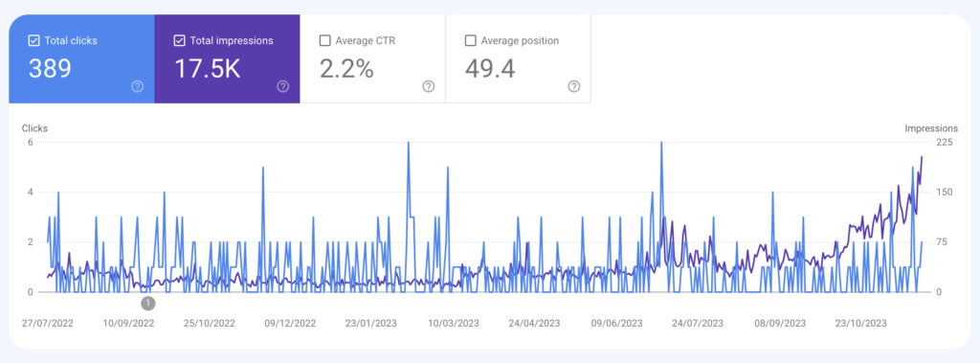Image resolution: width=980 pixels, height=363 pixels.
Task: Uncheck the Total clicks checkbox
Action: point(33,40)
